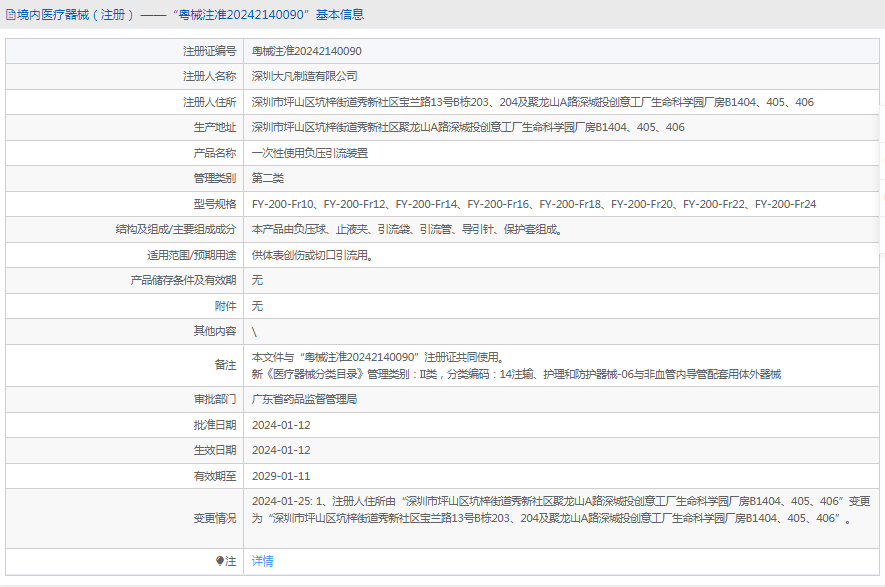The width and height of the screenshot is (885, 587).
Task: Click the 型号规格 value starting FY-200-Fr10
Action: coord(534,204)
